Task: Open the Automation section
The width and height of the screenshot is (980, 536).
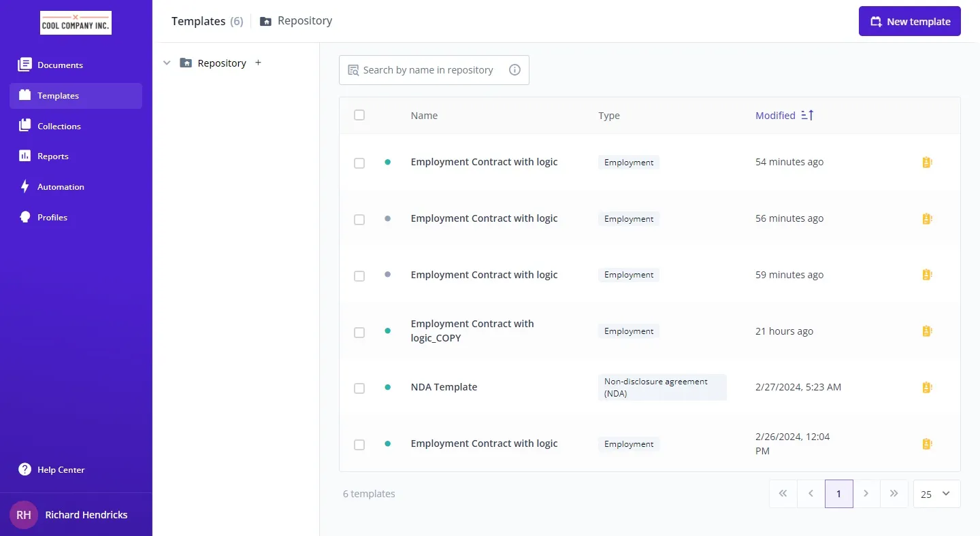Action: coord(61,187)
